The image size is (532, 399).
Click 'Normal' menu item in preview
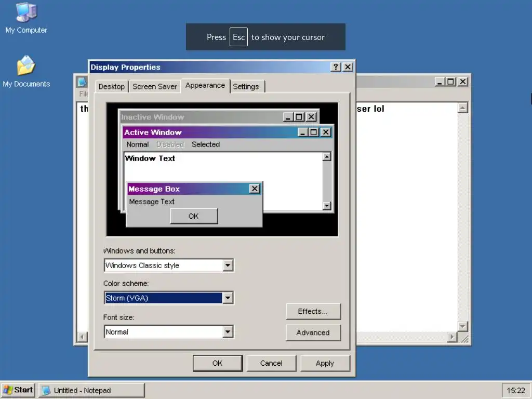click(137, 144)
